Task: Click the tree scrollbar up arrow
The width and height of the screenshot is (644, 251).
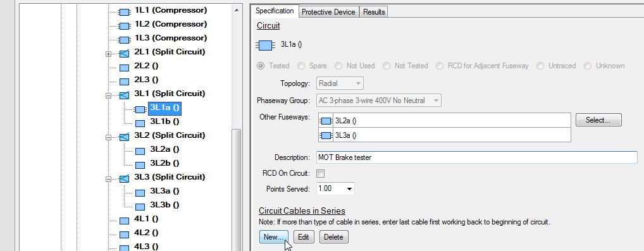Action: 236,10
